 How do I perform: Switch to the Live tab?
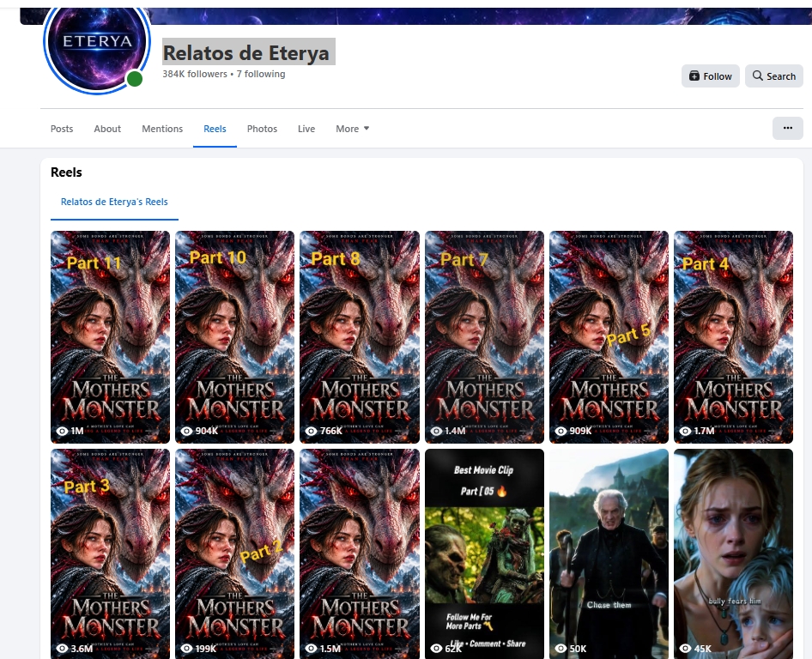click(x=306, y=129)
